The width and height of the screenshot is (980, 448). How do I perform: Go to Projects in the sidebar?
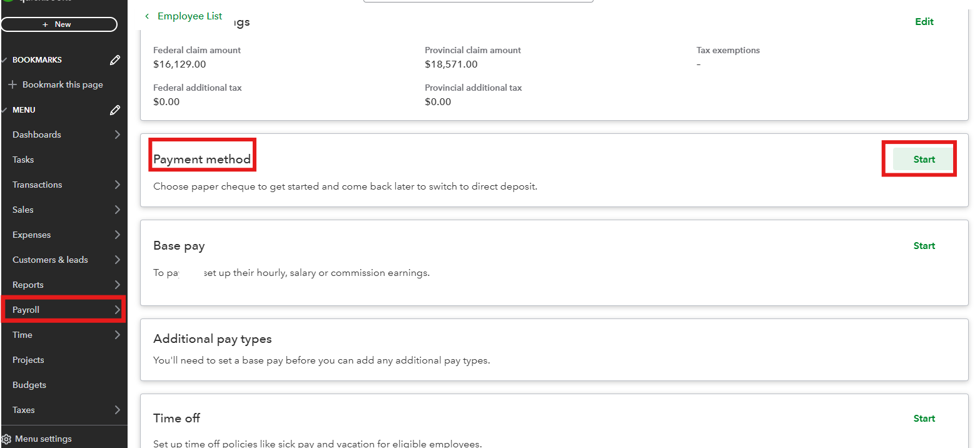click(28, 360)
